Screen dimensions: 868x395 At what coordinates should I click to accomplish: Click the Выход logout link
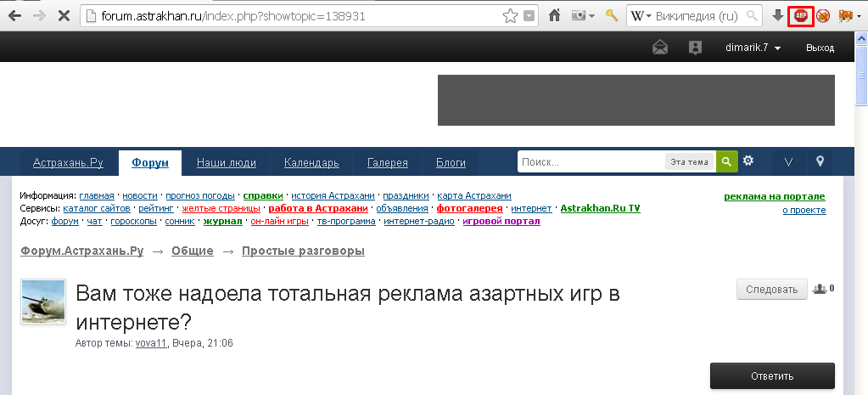pos(820,48)
